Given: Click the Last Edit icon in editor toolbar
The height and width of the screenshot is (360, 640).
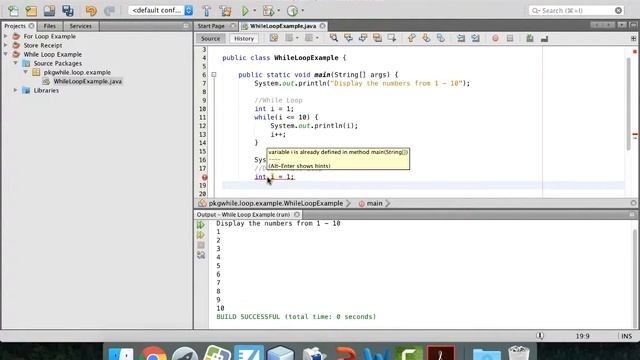Looking at the screenshot, I should point(274,38).
